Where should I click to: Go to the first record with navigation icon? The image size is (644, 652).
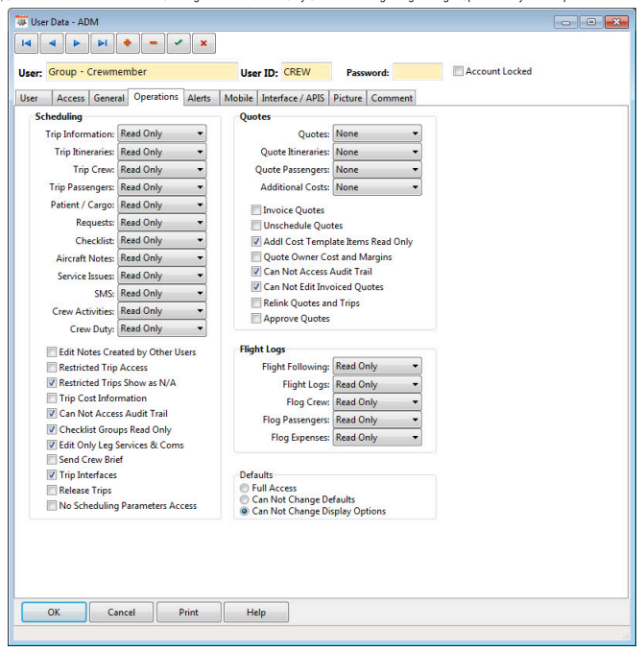pos(27,43)
